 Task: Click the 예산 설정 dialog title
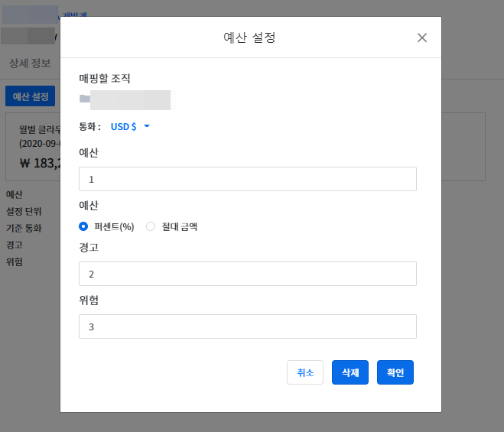tap(250, 37)
